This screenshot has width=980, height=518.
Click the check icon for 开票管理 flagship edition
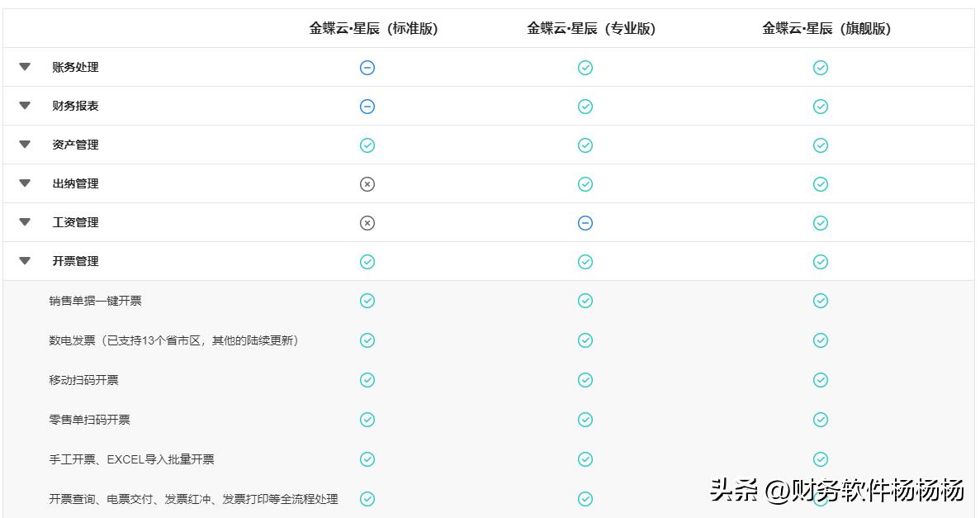pyautogui.click(x=820, y=261)
